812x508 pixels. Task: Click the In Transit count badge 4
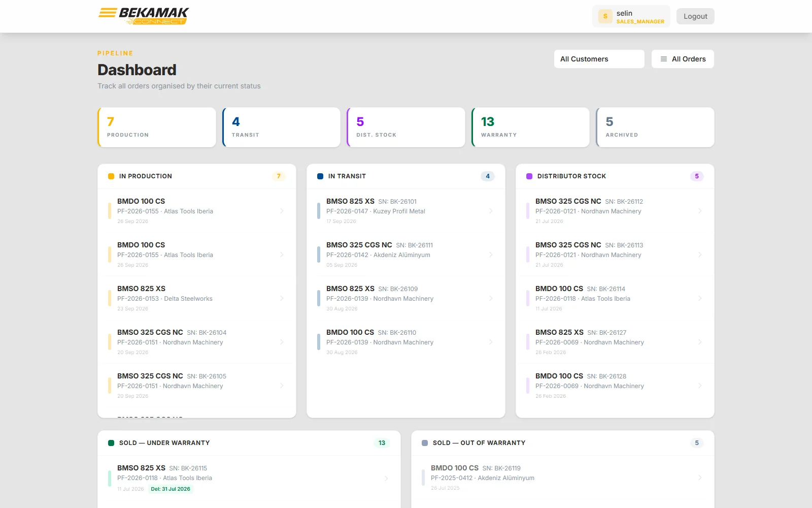pos(488,176)
